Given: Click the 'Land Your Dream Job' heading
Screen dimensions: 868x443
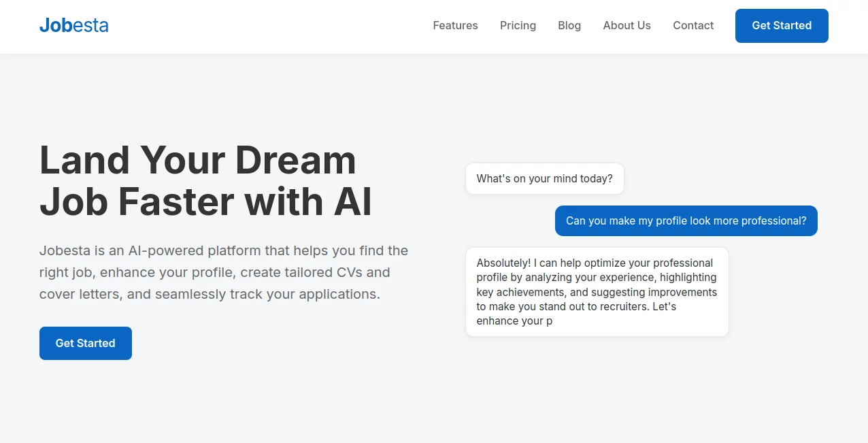Looking at the screenshot, I should point(204,180).
